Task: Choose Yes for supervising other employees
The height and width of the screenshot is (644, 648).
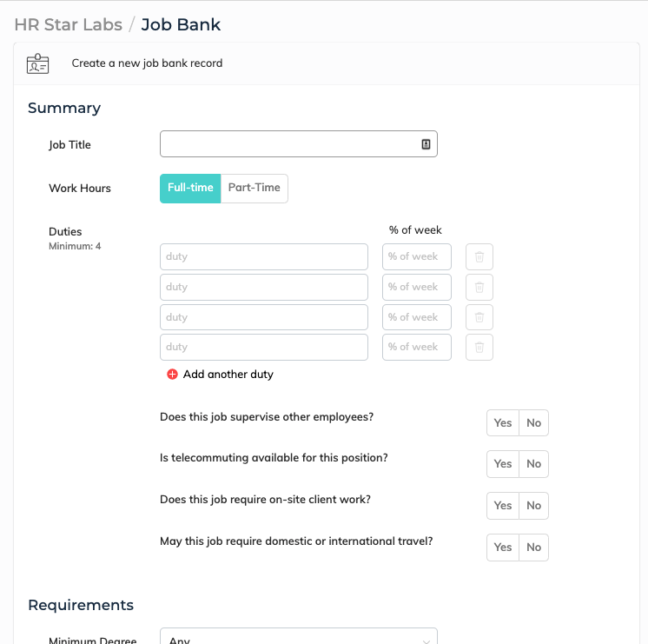Action: [x=503, y=423]
